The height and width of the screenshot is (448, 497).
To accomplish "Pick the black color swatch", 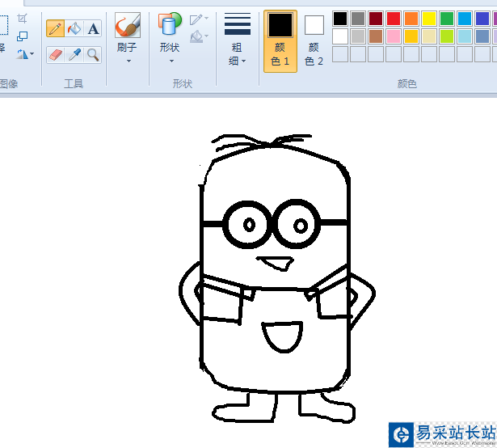I will (340, 19).
